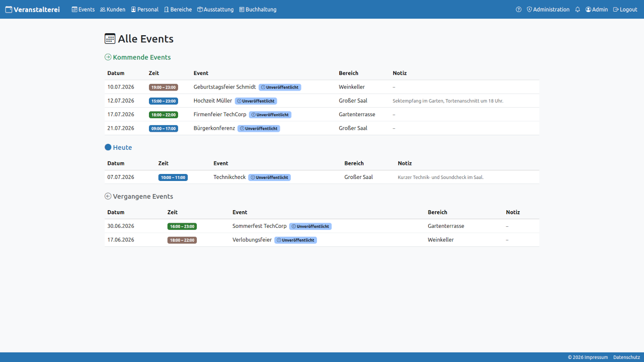Click the arrow icon beside Kommende Events
644x362 pixels.
(108, 57)
